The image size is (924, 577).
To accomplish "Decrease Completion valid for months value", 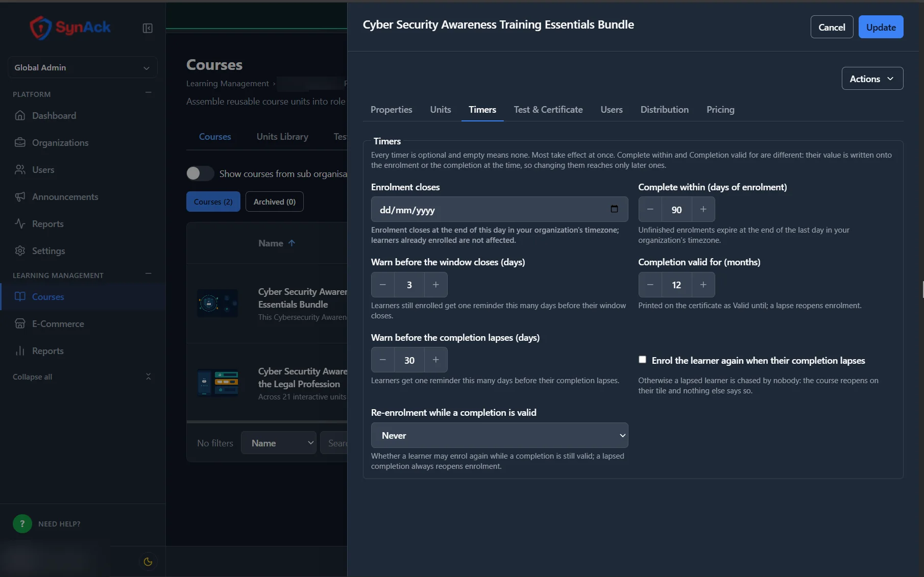I will click(x=650, y=285).
